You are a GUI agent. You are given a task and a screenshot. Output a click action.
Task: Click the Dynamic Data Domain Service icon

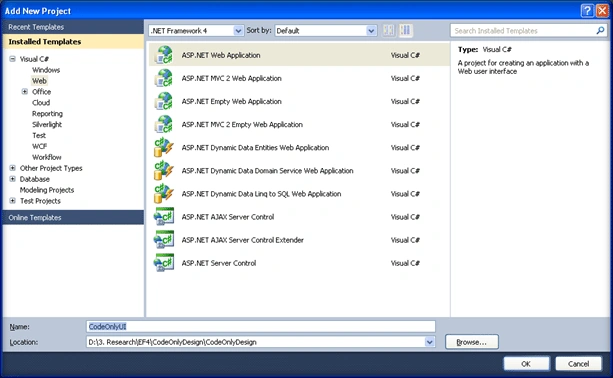pyautogui.click(x=164, y=170)
